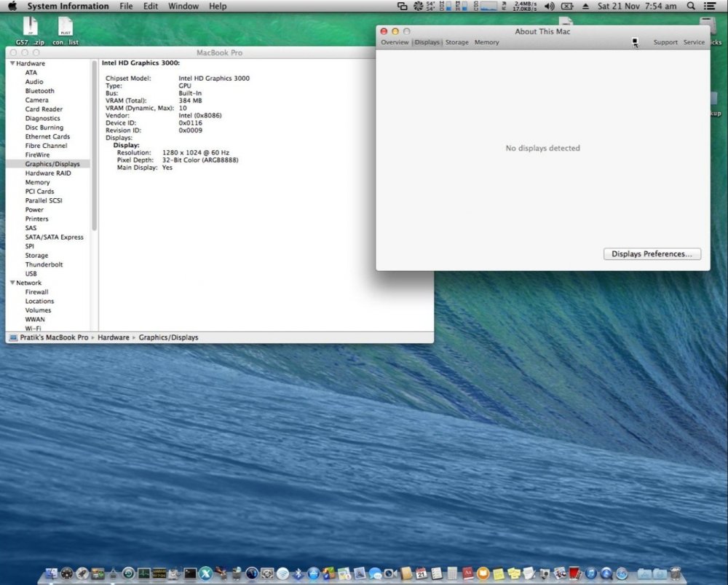Open the Help menu
Image resolution: width=728 pixels, height=585 pixels.
(218, 6)
